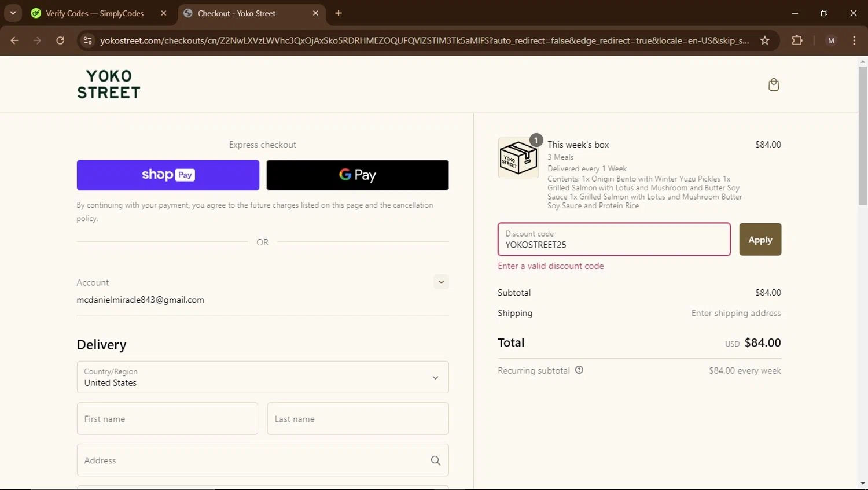Close the Verify Codes SimplyCodes tab
Image resolution: width=868 pixels, height=490 pixels.
coord(164,13)
